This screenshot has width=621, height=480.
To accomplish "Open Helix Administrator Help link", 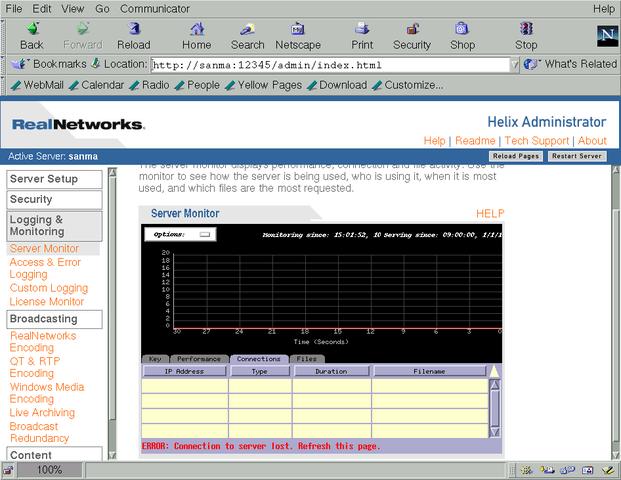I will (x=434, y=141).
